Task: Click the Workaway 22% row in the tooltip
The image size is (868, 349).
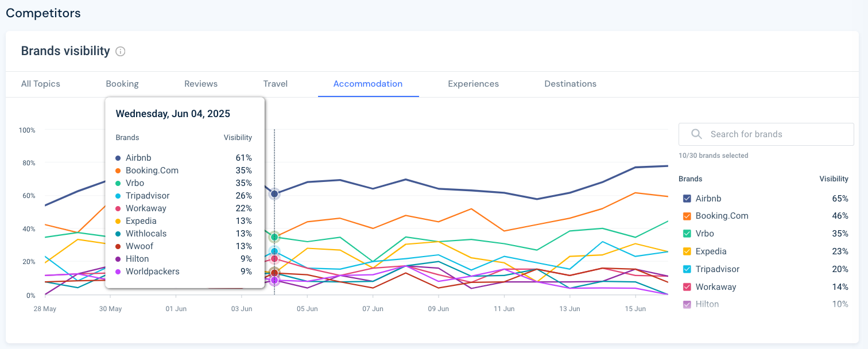Action: click(184, 208)
